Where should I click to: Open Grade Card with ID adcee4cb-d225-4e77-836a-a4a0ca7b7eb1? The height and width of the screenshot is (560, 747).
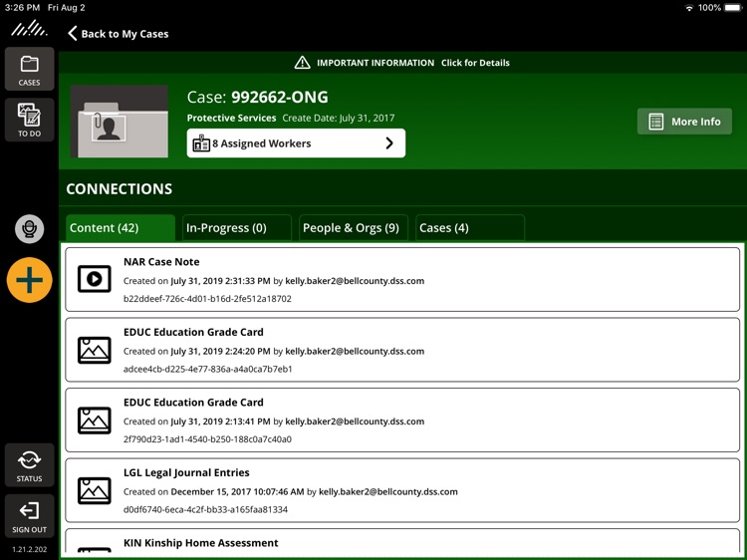click(402, 350)
